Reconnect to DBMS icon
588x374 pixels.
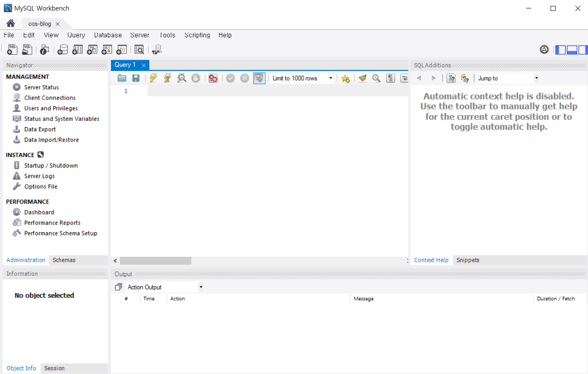point(157,50)
